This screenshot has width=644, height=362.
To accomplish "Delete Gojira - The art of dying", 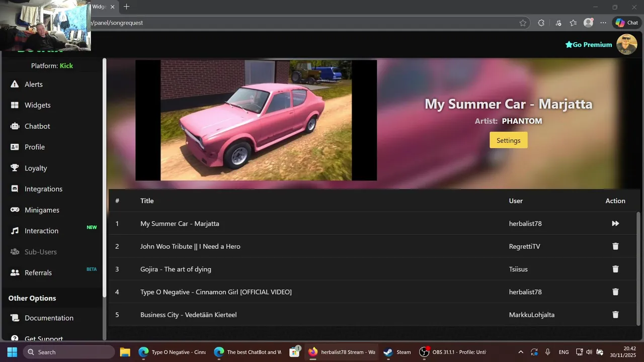I will pyautogui.click(x=615, y=269).
